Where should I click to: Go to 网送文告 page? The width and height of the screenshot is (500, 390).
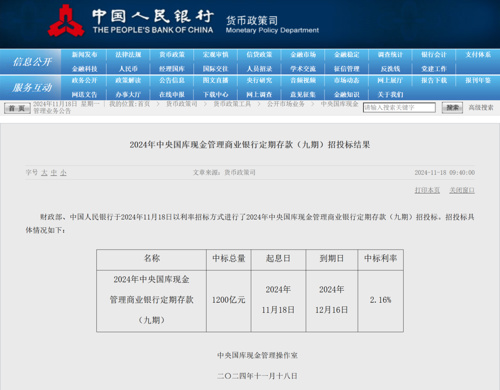84,94
